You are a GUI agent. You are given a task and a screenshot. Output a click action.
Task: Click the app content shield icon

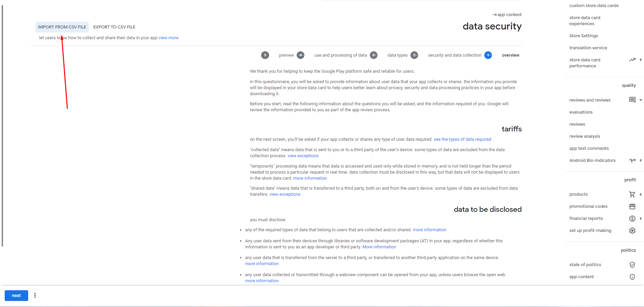[x=632, y=277]
